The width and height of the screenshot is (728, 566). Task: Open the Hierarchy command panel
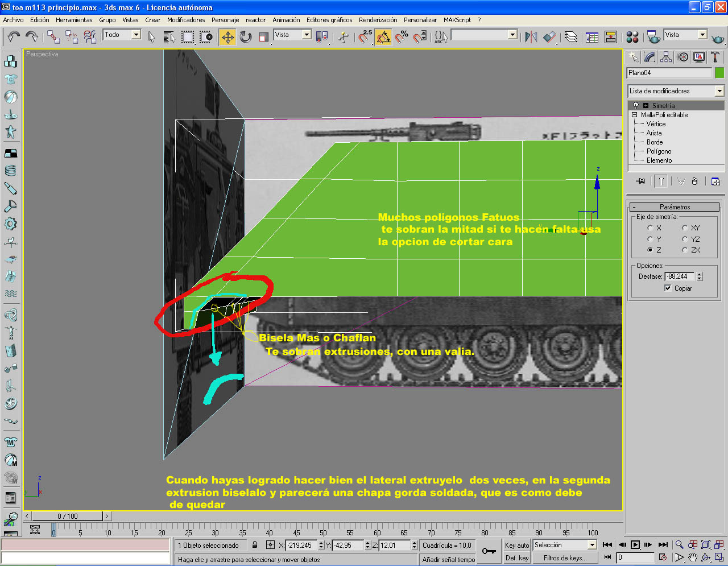(666, 57)
